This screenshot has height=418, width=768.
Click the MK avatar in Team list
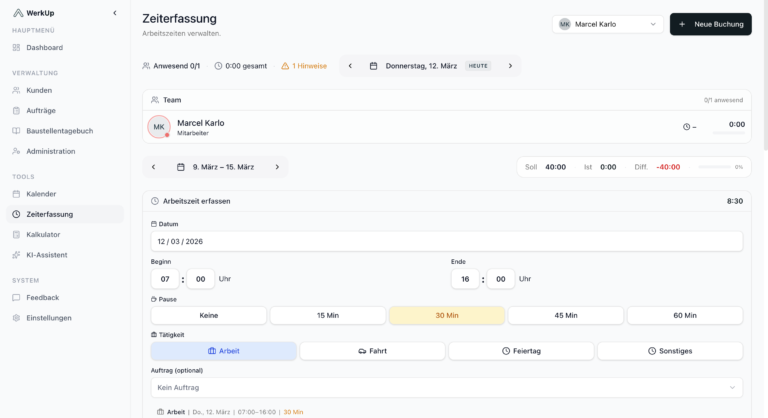[x=159, y=127]
